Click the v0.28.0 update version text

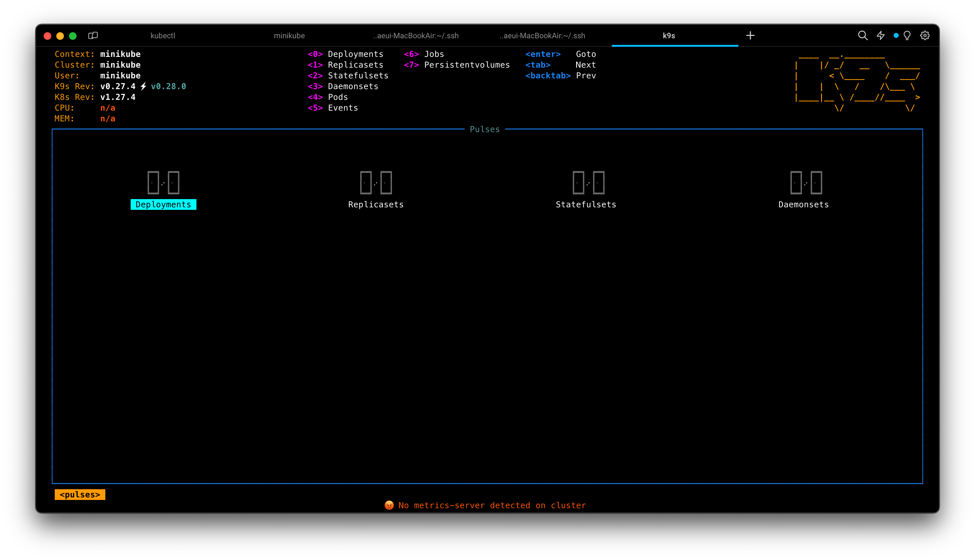click(168, 87)
